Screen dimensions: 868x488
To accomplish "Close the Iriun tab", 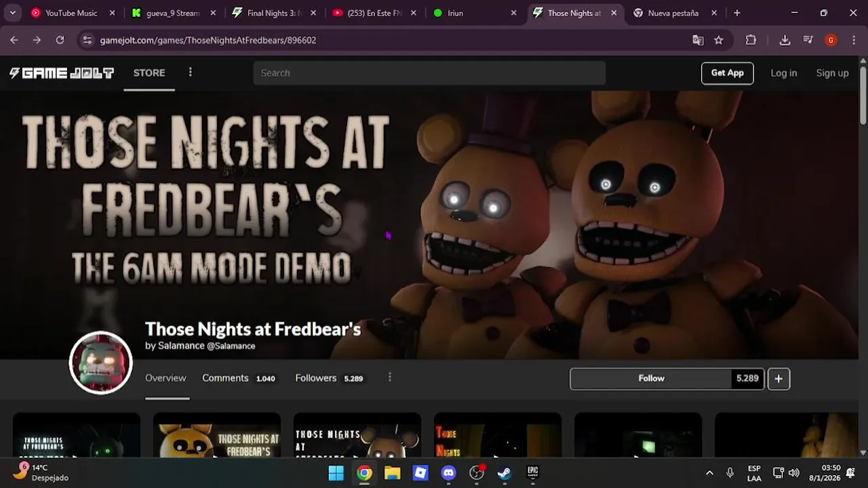I will [x=513, y=13].
